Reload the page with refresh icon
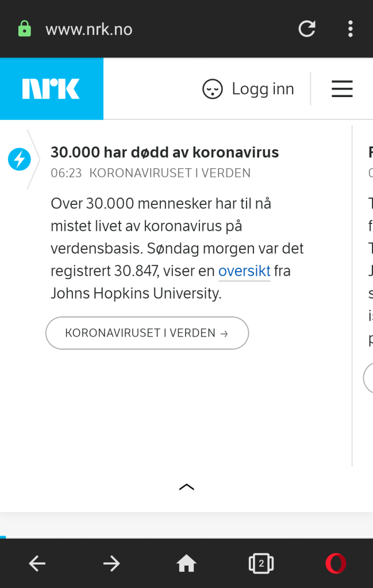The height and width of the screenshot is (588, 373). point(307,29)
